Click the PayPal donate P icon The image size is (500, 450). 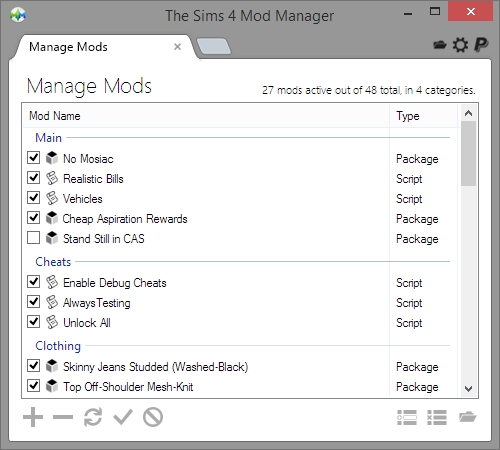coord(481,45)
